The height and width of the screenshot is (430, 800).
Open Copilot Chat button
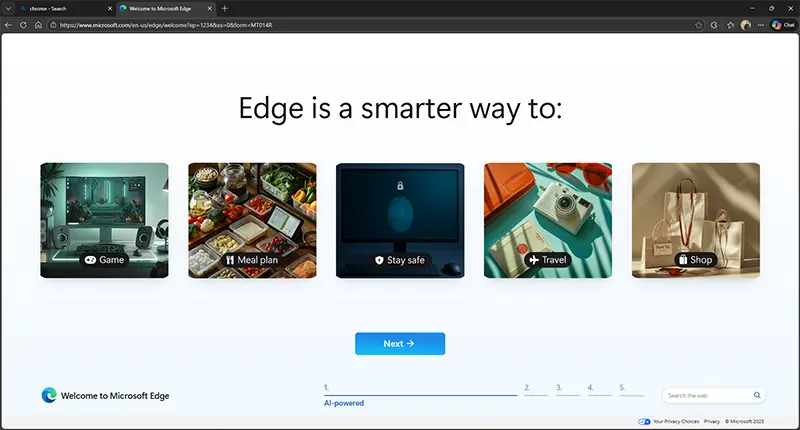(783, 24)
